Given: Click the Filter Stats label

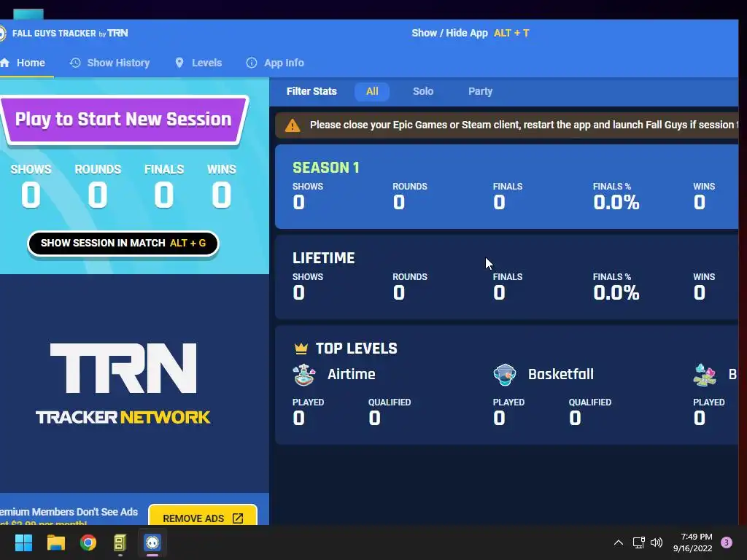Looking at the screenshot, I should 311,91.
